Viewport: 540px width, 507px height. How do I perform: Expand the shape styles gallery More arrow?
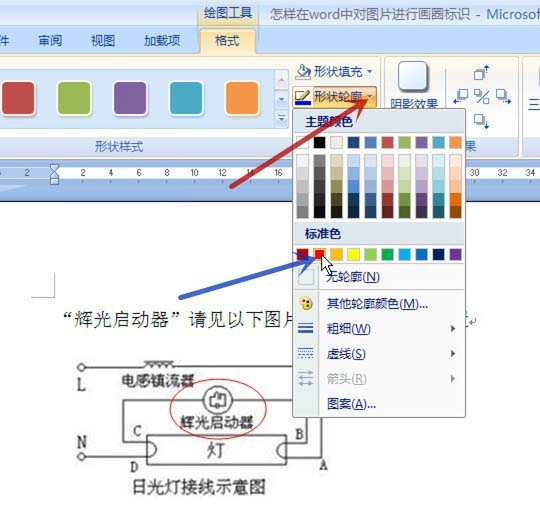point(281,119)
